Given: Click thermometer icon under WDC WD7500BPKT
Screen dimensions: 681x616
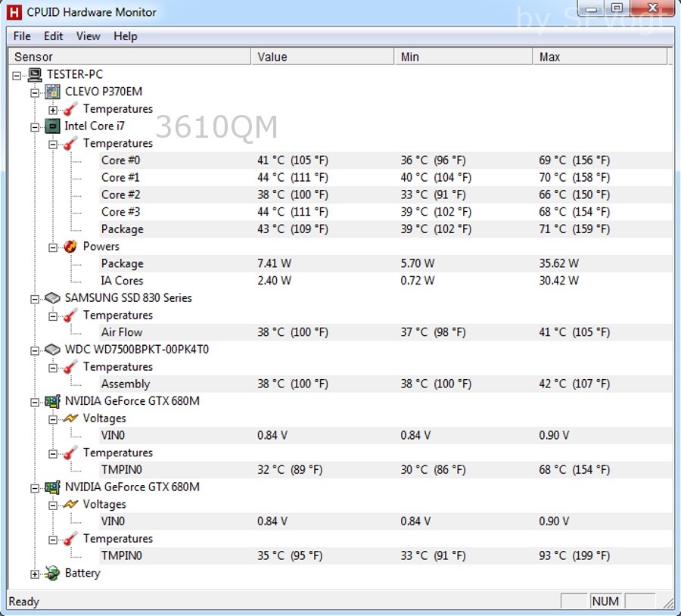Looking at the screenshot, I should (70, 366).
